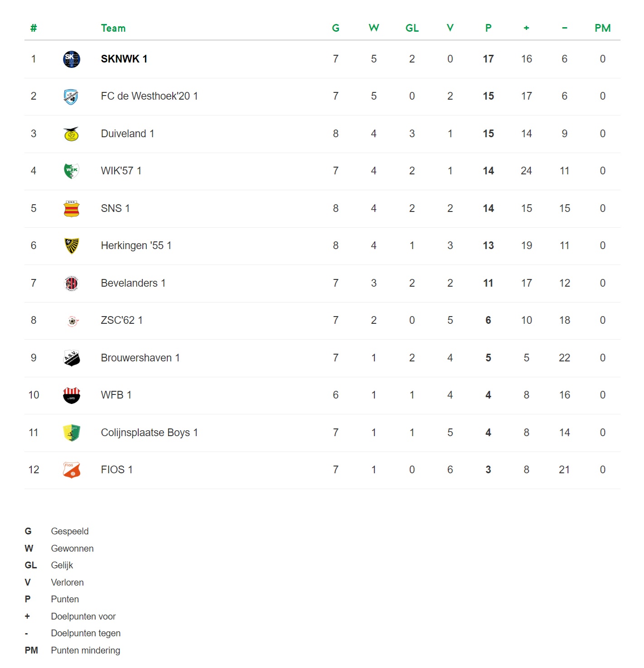This screenshot has height=668, width=644.
Task: Click the Team column header
Action: [113, 28]
